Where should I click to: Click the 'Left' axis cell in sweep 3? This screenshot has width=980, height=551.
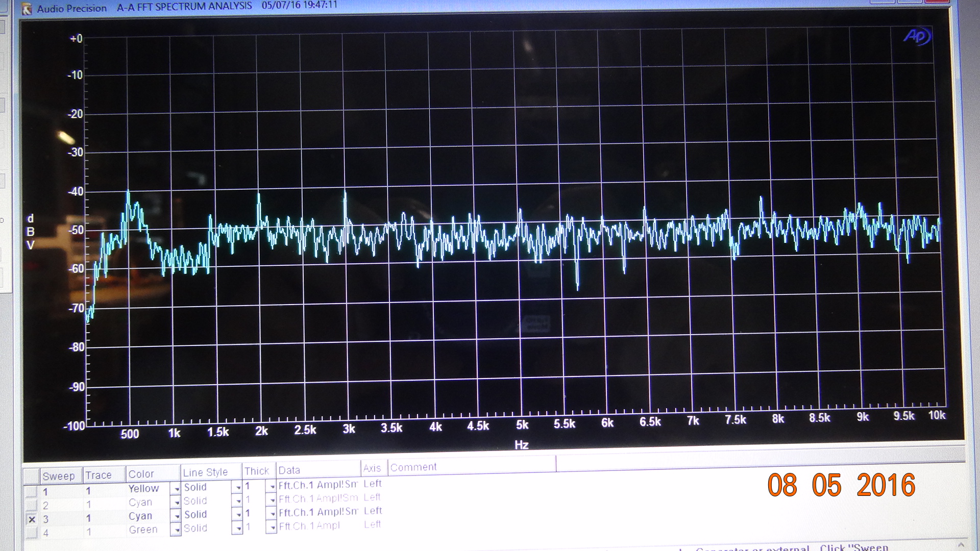[373, 511]
